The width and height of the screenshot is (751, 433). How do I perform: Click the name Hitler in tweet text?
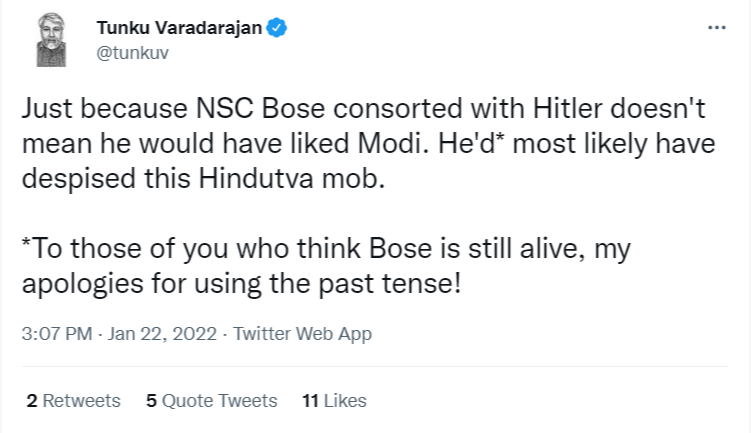[x=567, y=108]
